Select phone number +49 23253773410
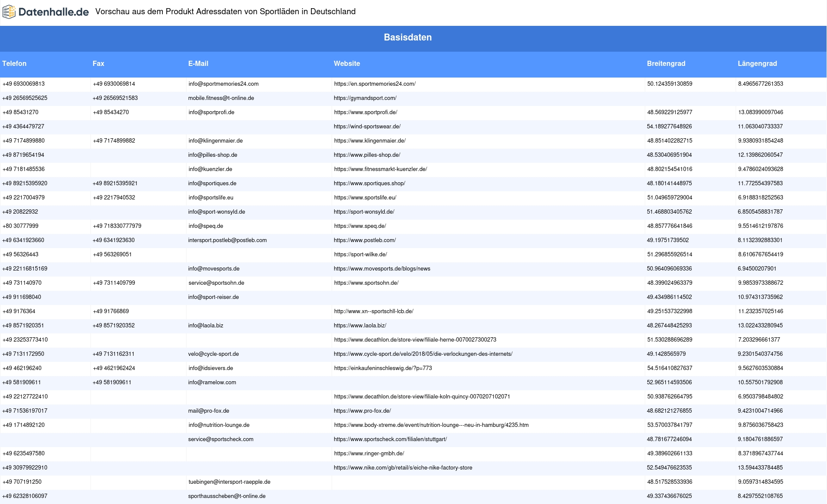827x504 pixels. pos(25,340)
